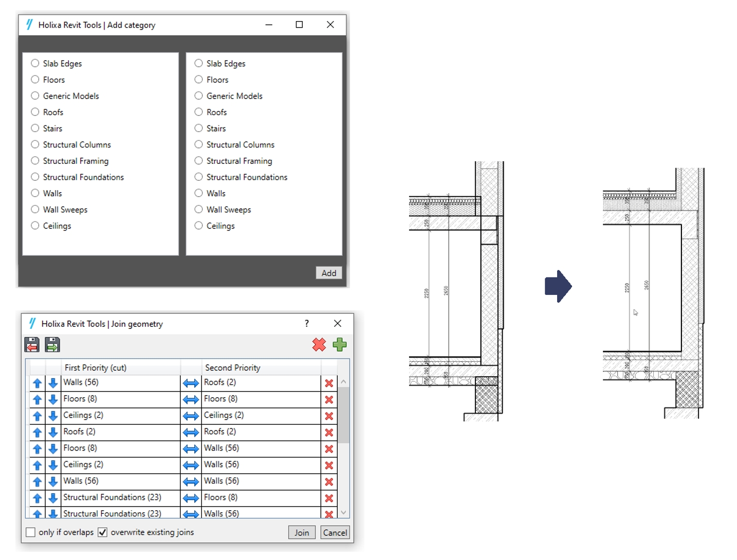737x560 pixels.
Task: Click the export settings icon with green arrow
Action: [52, 344]
